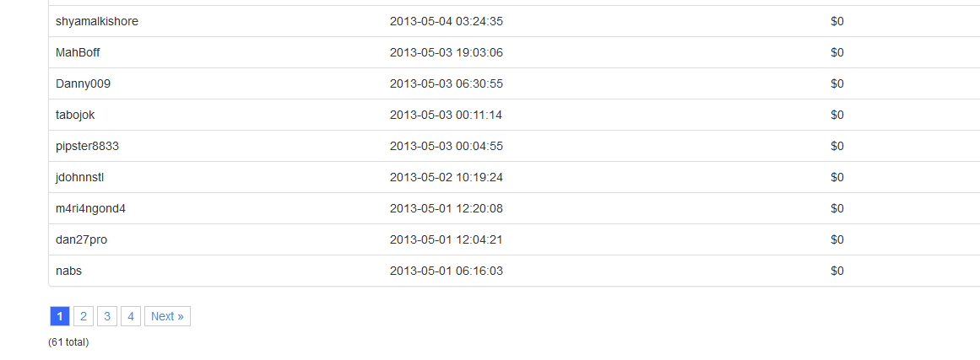980x360 pixels.
Task: Click the MahBoff username row
Action: pyautogui.click(x=79, y=52)
